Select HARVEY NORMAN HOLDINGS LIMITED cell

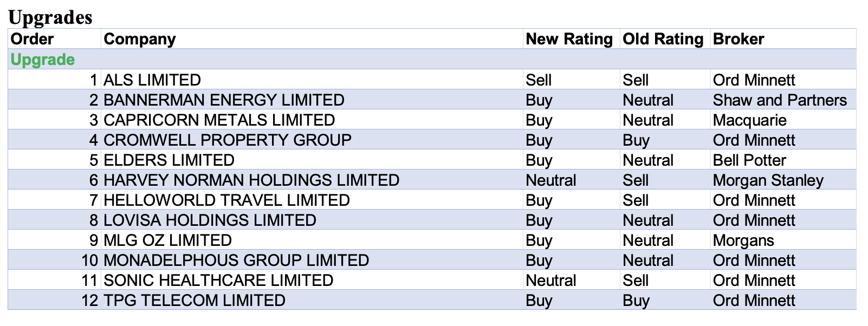click(251, 180)
